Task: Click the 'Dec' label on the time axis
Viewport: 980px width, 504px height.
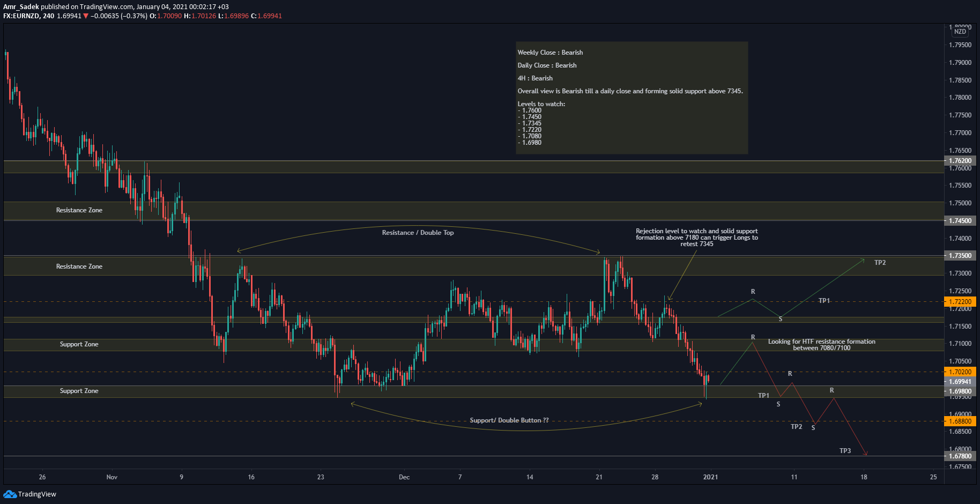Action: click(404, 477)
